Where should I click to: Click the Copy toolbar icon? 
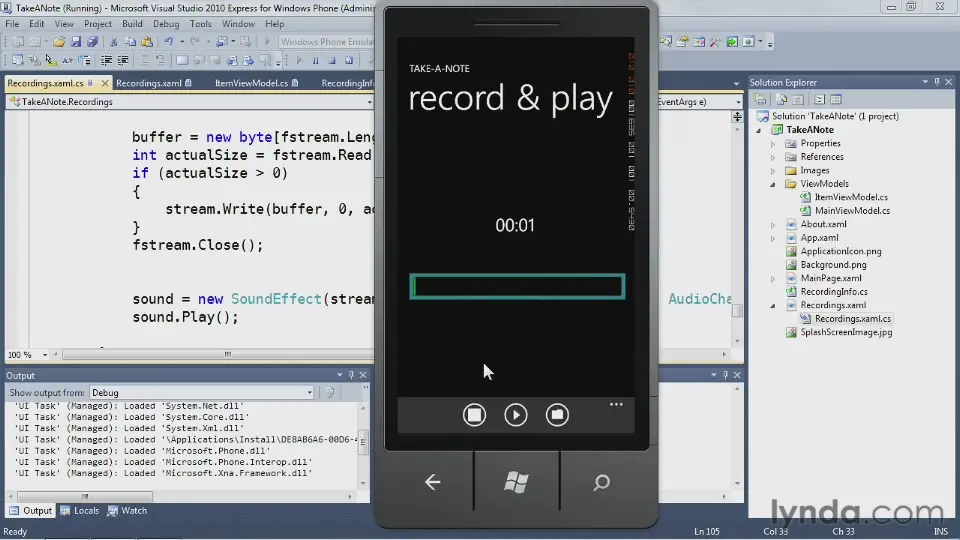click(x=130, y=42)
